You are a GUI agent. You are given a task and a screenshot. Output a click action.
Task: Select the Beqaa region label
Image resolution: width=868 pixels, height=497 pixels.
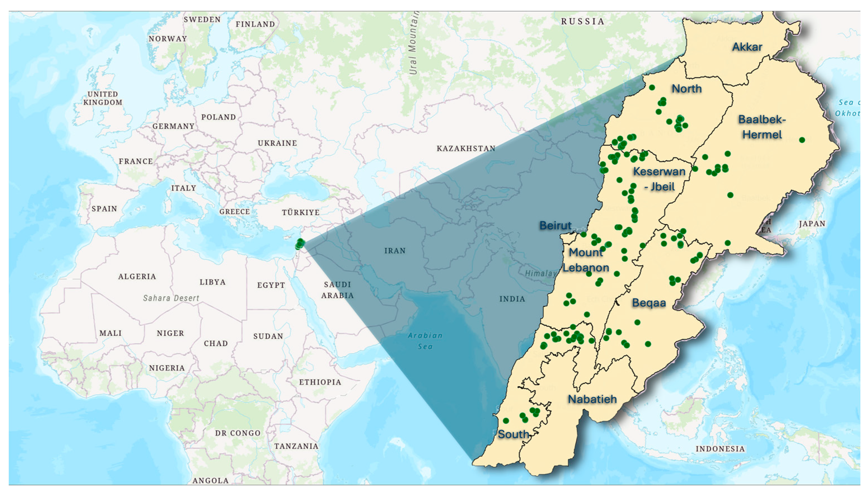pyautogui.click(x=649, y=303)
